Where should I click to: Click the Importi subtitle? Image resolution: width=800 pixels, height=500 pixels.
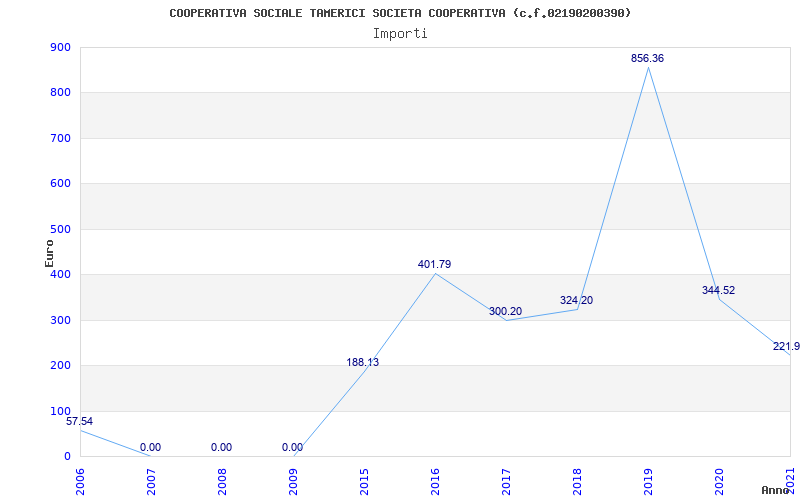(400, 34)
